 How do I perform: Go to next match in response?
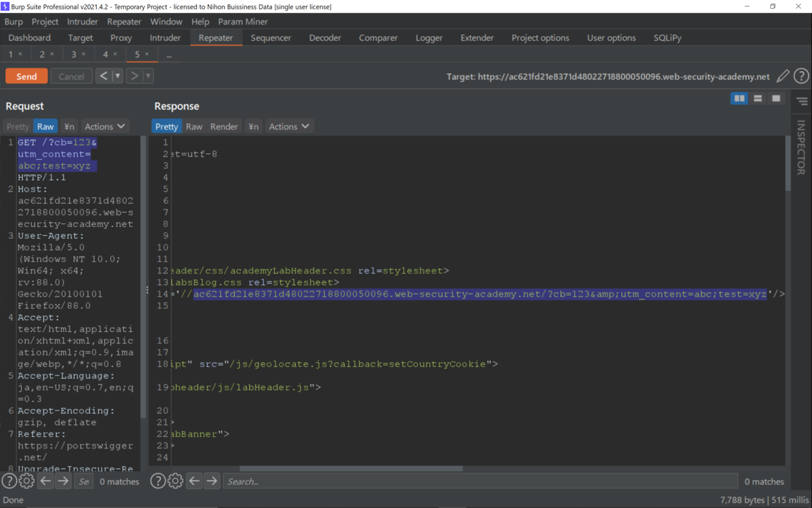[212, 481]
